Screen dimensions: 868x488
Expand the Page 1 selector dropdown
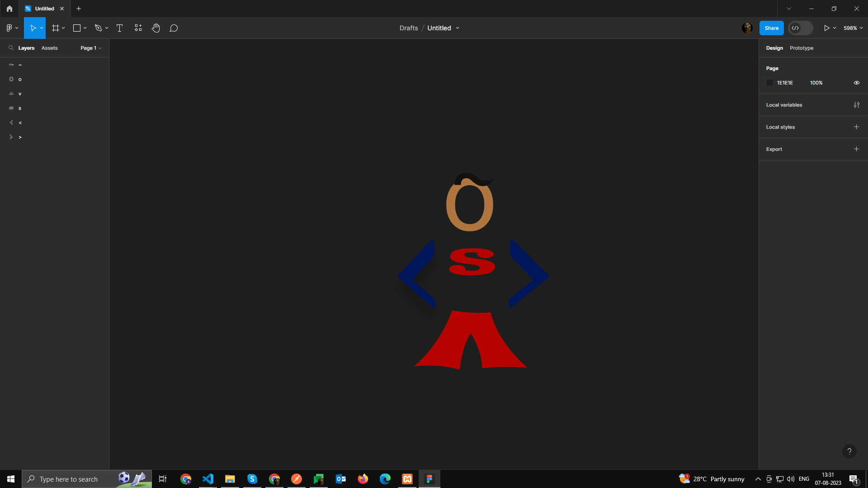[90, 48]
